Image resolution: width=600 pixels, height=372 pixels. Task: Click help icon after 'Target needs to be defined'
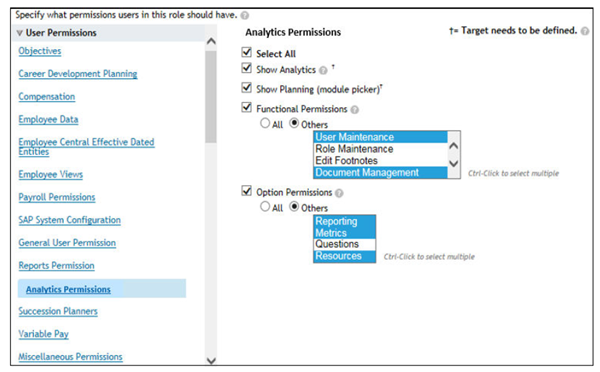click(x=585, y=31)
